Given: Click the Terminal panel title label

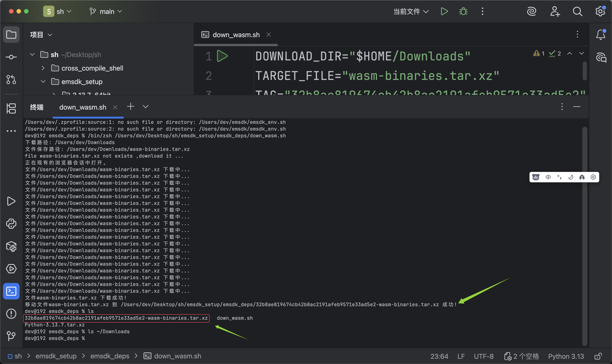Looking at the screenshot, I should (37, 107).
